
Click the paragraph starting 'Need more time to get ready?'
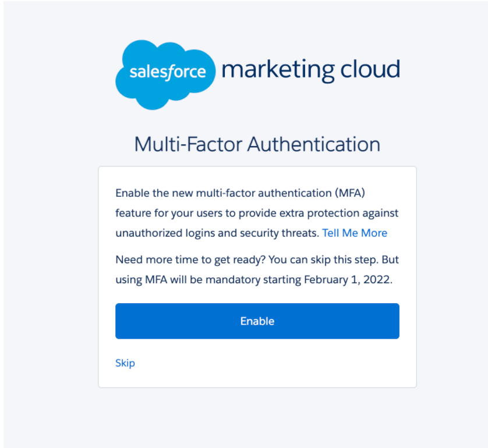coord(257,269)
